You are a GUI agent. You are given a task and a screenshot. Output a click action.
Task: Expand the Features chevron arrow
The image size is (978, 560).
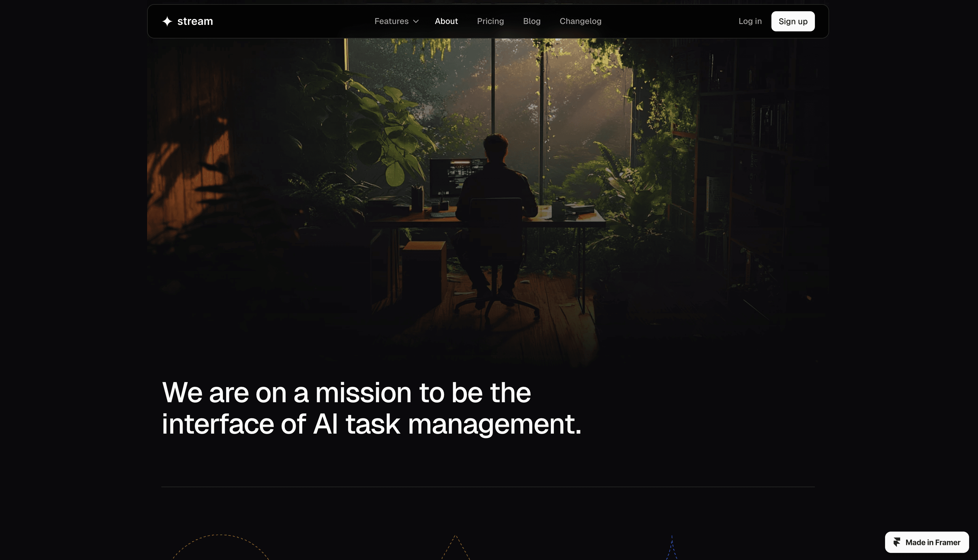click(416, 22)
